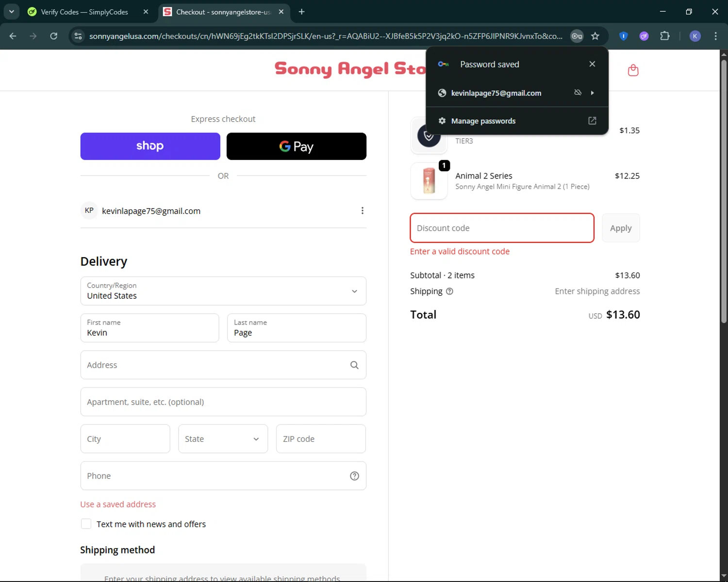The height and width of the screenshot is (582, 728).
Task: Click the shipping info question icon
Action: click(x=449, y=291)
